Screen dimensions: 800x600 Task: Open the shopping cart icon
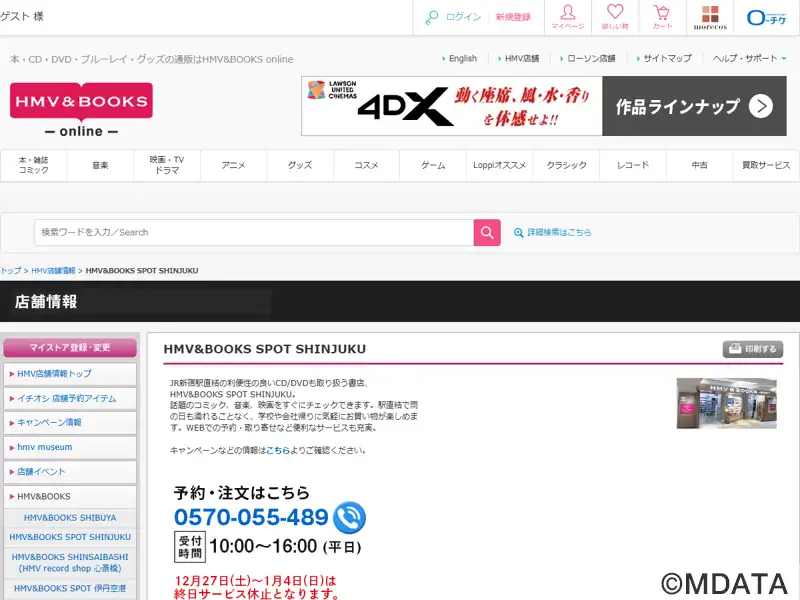662,17
